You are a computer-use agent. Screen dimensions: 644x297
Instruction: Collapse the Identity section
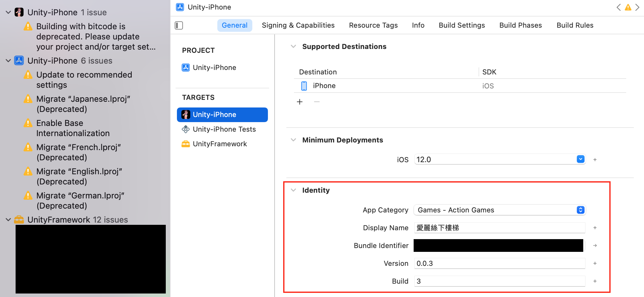pos(293,190)
